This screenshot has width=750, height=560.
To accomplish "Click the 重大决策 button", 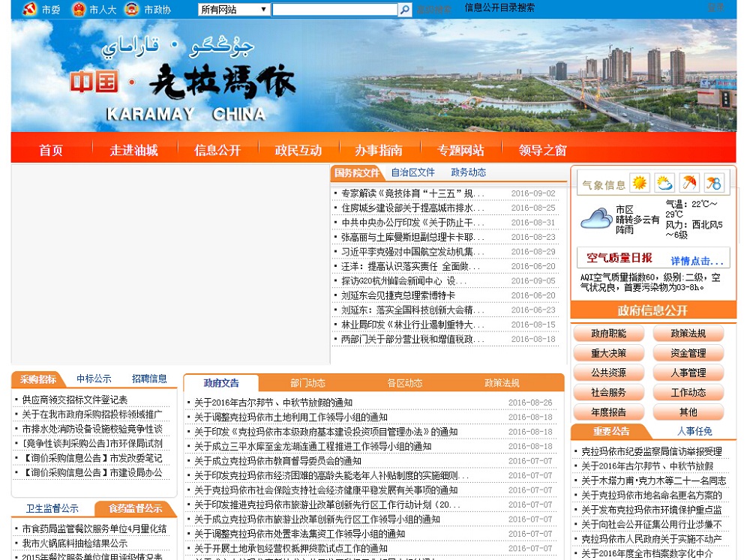I will (608, 353).
